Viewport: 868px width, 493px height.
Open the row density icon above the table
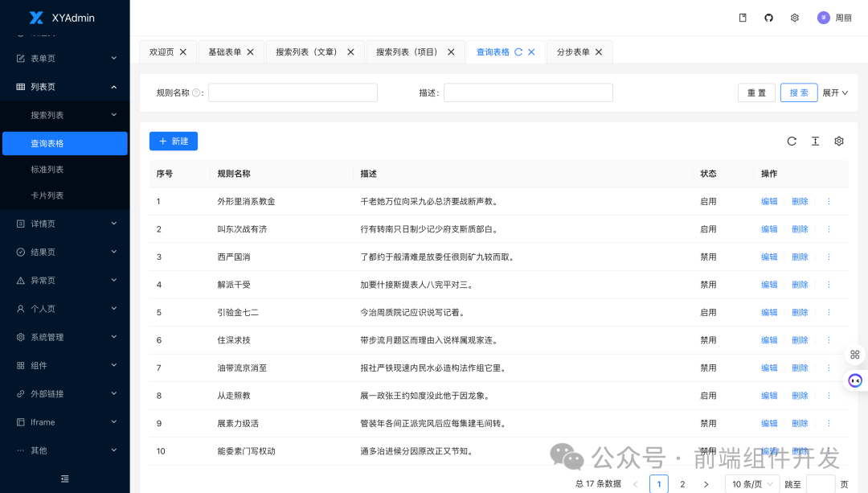coord(815,141)
